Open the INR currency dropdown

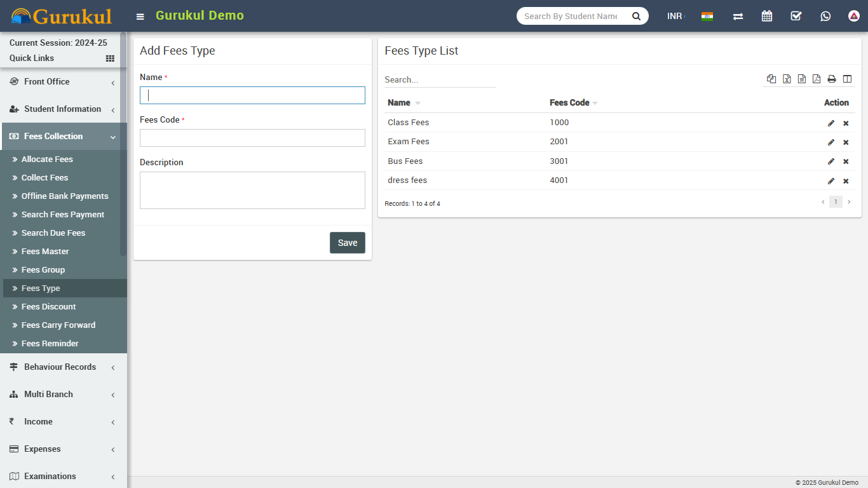(x=675, y=16)
